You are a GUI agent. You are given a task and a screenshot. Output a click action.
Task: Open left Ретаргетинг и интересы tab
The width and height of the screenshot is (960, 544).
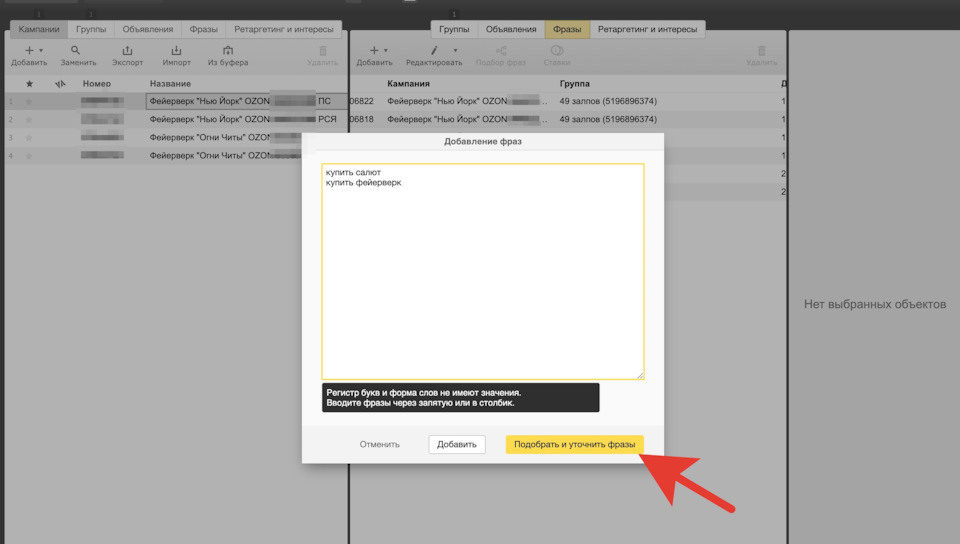point(283,29)
